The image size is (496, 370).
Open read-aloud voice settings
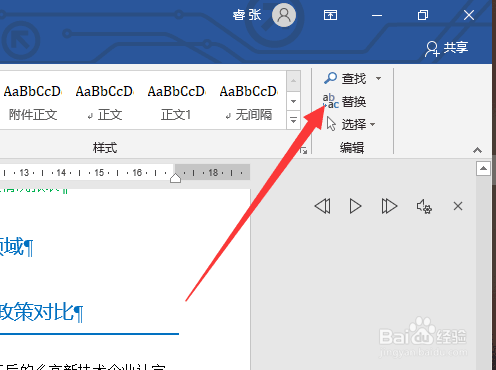424,206
